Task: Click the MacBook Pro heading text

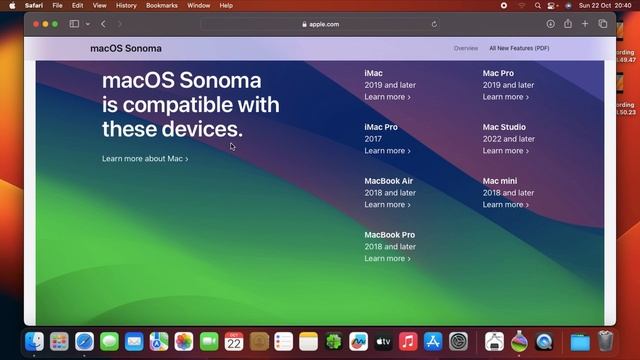Action: pyautogui.click(x=389, y=235)
